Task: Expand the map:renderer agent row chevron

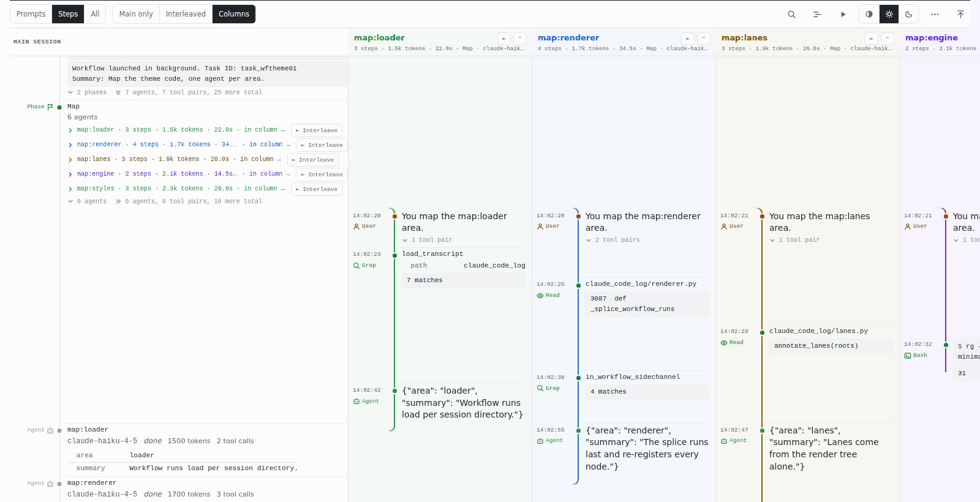Action: pos(70,145)
